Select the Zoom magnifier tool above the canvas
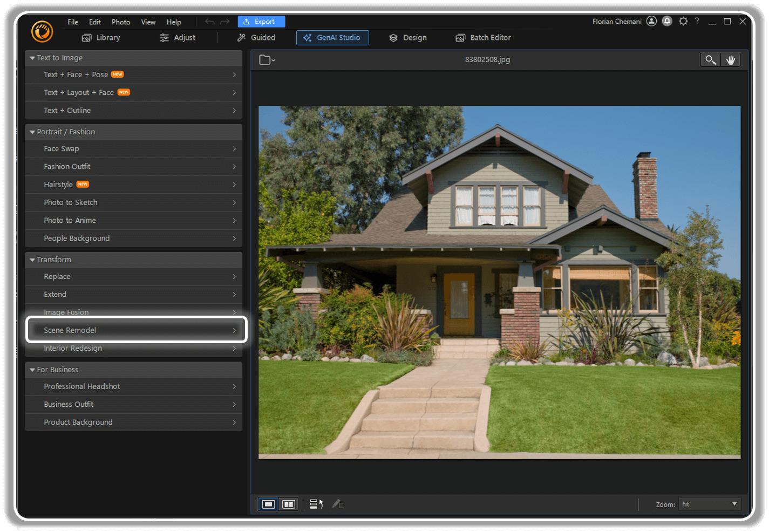Screen dimensions: 769x532 tap(710, 59)
